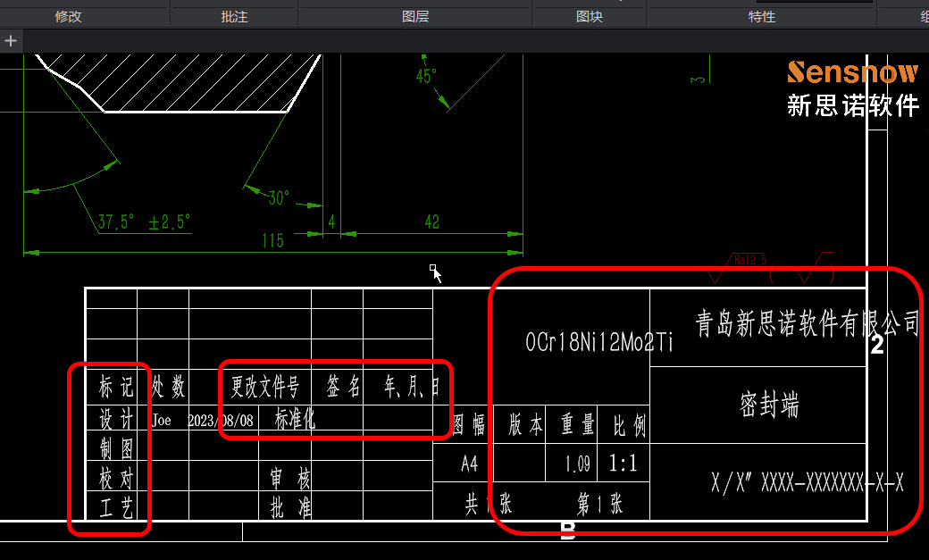The width and height of the screenshot is (929, 560).
Task: Select the 42 dimension text
Action: (431, 222)
